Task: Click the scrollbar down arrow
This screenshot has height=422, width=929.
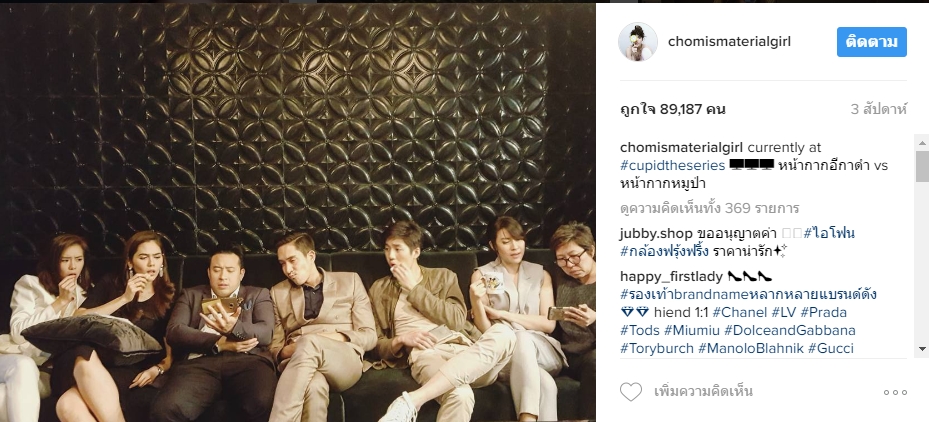Action: pos(922,348)
